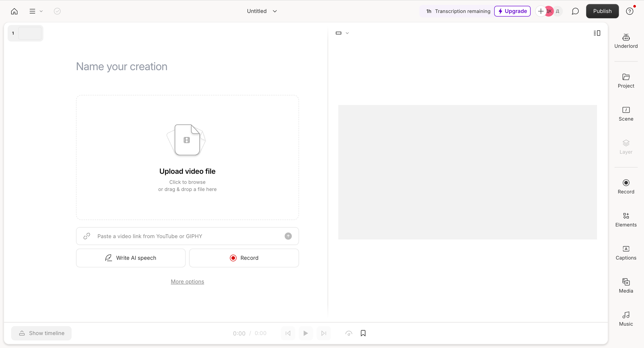Click the Publish button
Screen dimensions: 644x348
coord(602,11)
